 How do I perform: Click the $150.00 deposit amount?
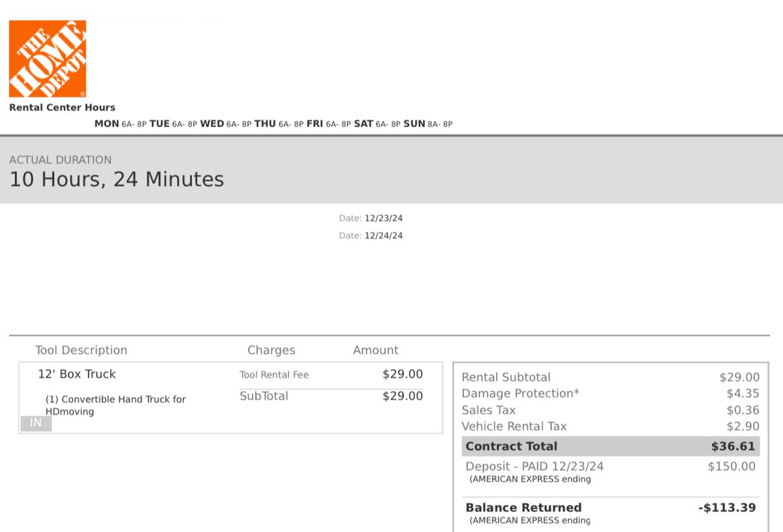732,467
